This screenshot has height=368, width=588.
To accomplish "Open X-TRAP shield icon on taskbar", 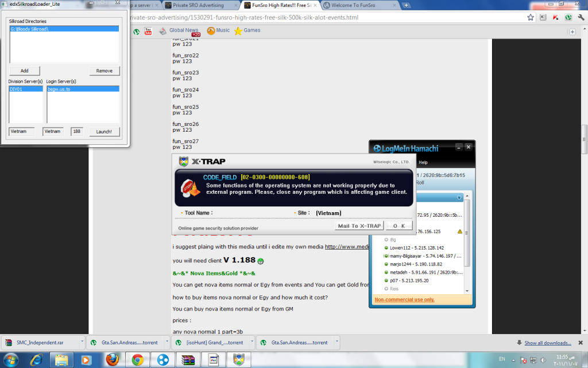I will coord(238,360).
